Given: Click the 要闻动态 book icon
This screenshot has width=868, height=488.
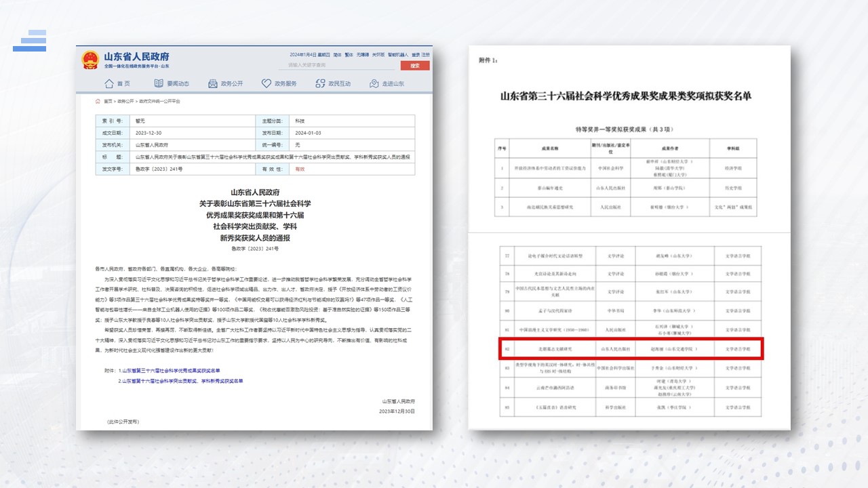Looking at the screenshot, I should (x=159, y=83).
